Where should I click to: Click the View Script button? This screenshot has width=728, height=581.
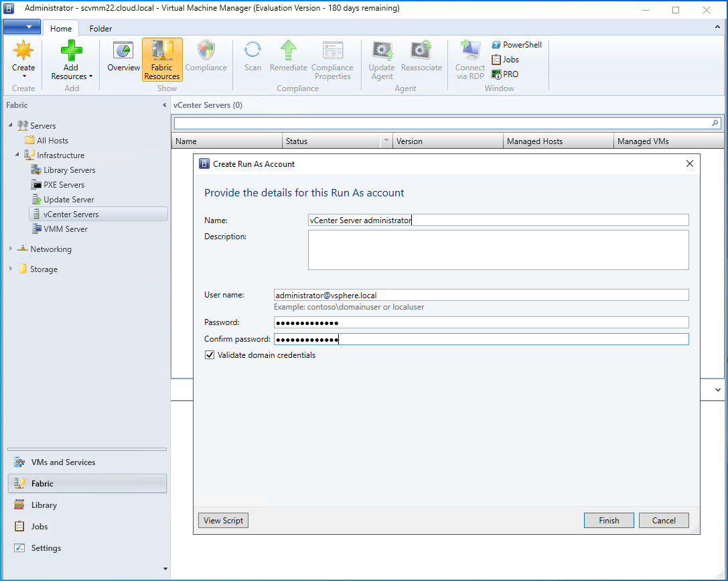[x=223, y=520]
